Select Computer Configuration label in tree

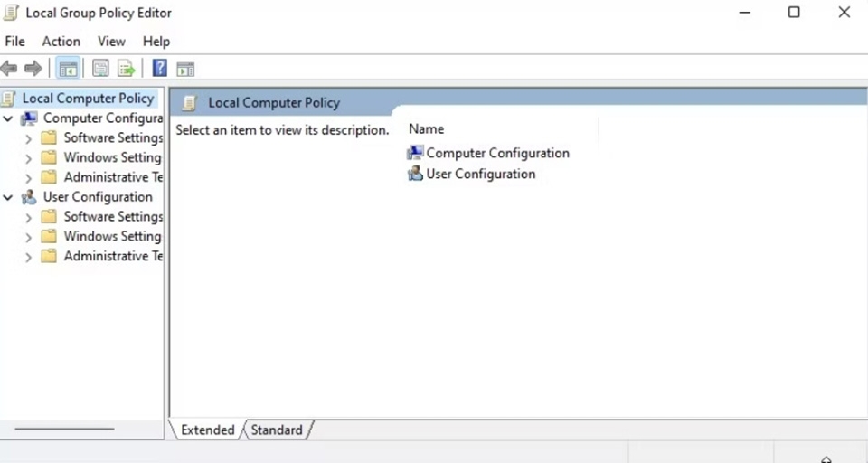(103, 118)
